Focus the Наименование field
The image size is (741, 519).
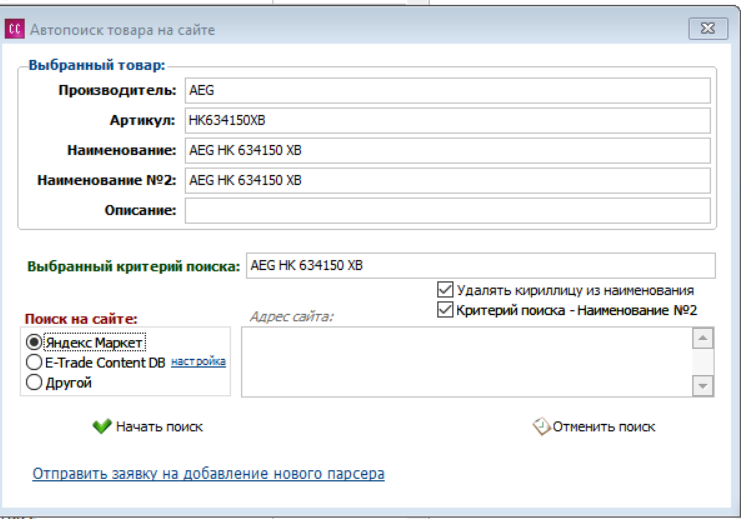[x=448, y=150]
